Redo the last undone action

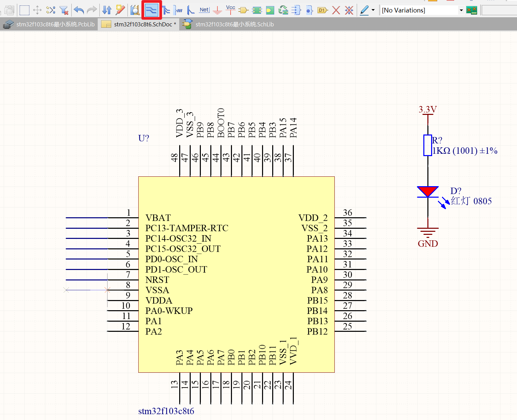click(x=92, y=10)
